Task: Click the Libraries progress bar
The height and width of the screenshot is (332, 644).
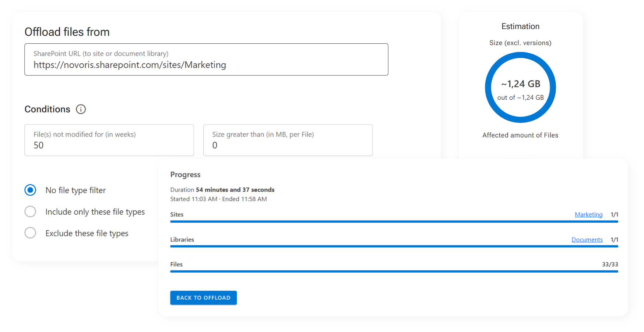Action: coord(394,247)
